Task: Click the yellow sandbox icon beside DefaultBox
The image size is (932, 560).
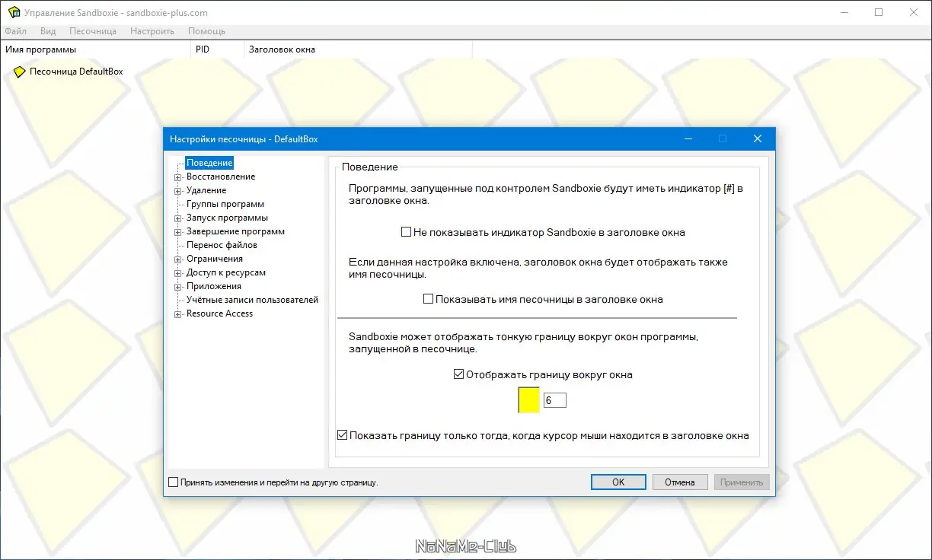Action: [x=20, y=72]
